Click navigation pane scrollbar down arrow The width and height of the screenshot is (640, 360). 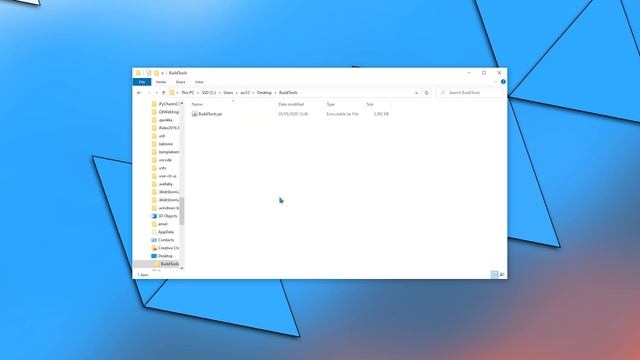click(x=182, y=268)
